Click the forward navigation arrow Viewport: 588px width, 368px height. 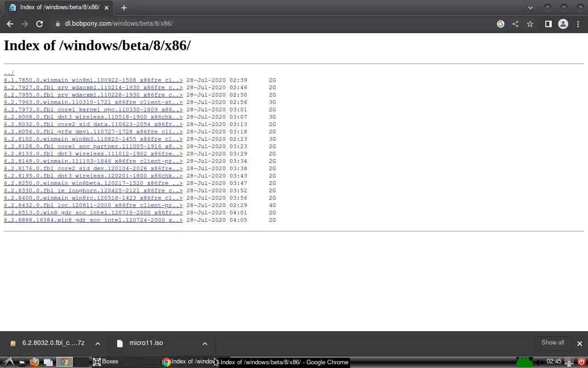pos(25,24)
